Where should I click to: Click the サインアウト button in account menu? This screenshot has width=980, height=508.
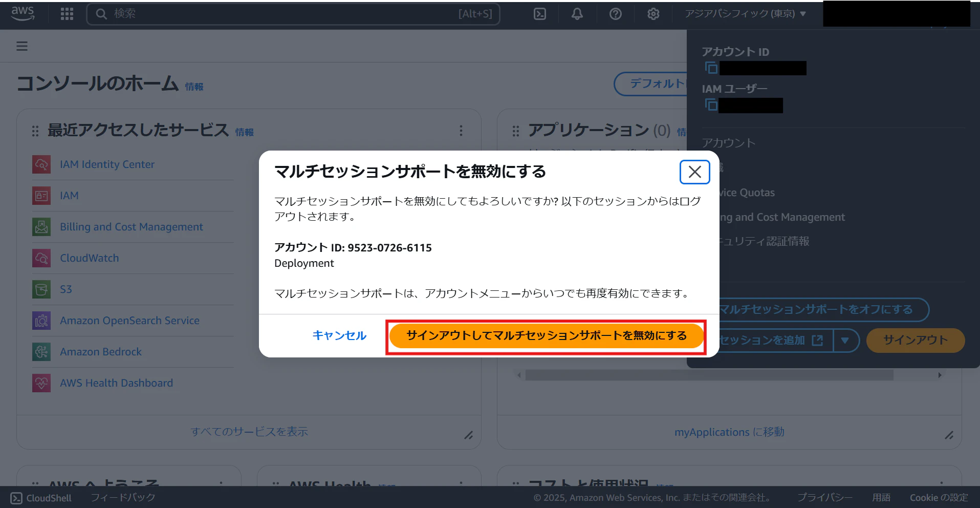click(x=916, y=340)
